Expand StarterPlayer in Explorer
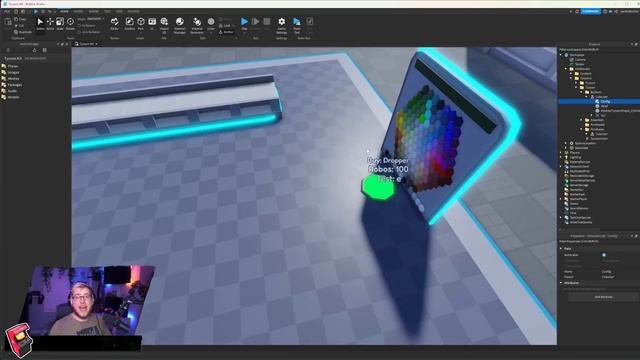The width and height of the screenshot is (640, 360). tap(561, 199)
